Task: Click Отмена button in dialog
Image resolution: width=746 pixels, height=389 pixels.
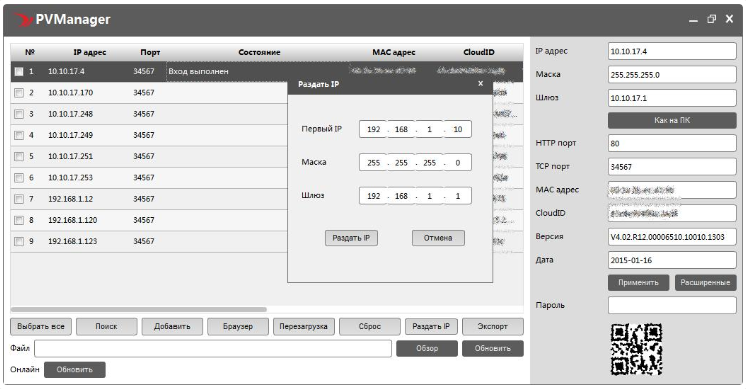Action: click(438, 238)
